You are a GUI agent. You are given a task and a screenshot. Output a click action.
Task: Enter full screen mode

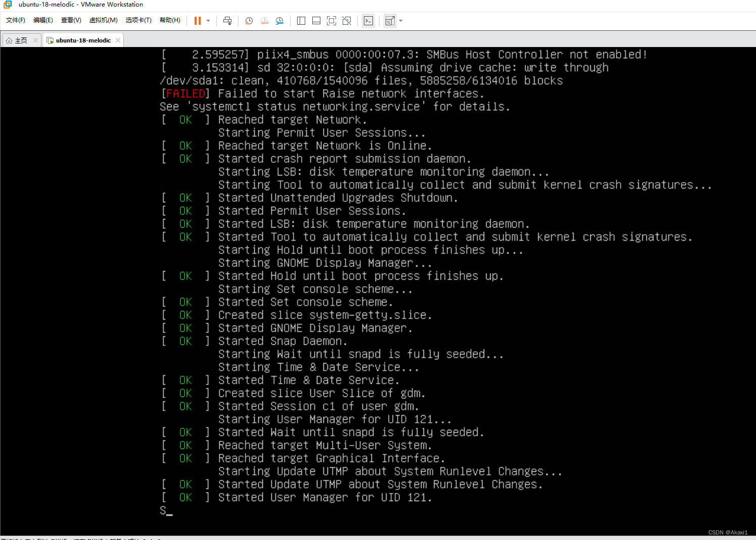point(332,21)
